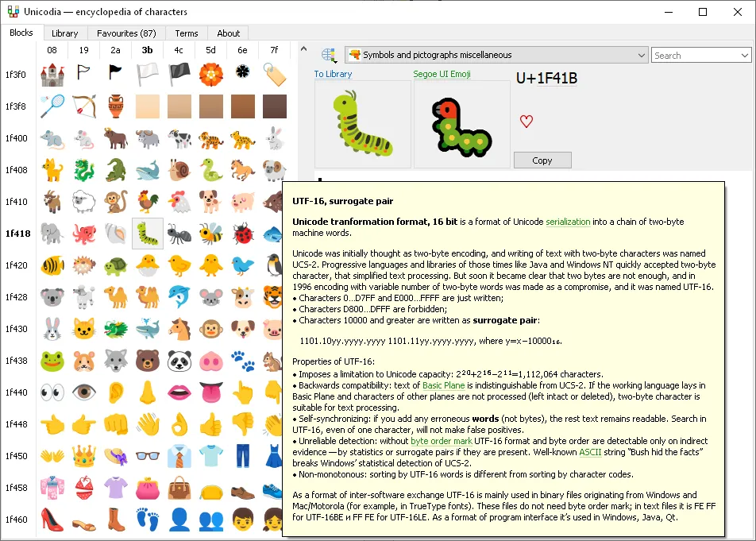Select the ladybug emoji in the grid
This screenshot has width=756, height=541.
pos(242,234)
